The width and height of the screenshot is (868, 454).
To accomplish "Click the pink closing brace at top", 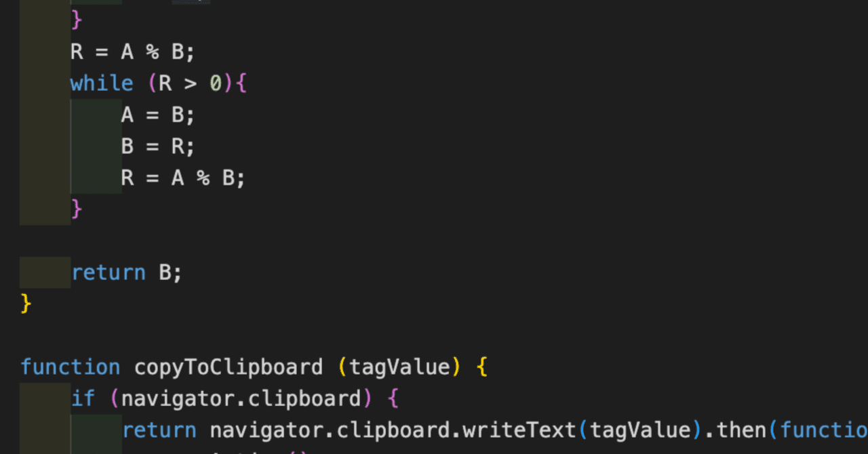I will (77, 20).
